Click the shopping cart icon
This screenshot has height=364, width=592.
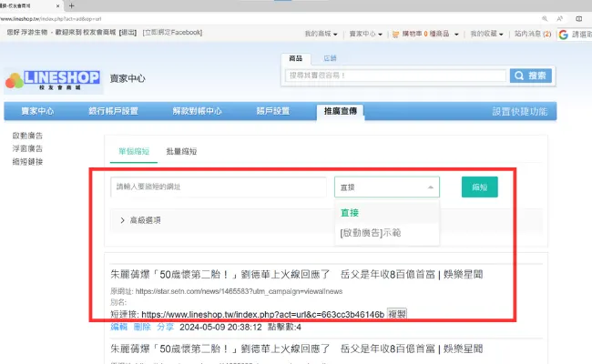coord(395,34)
